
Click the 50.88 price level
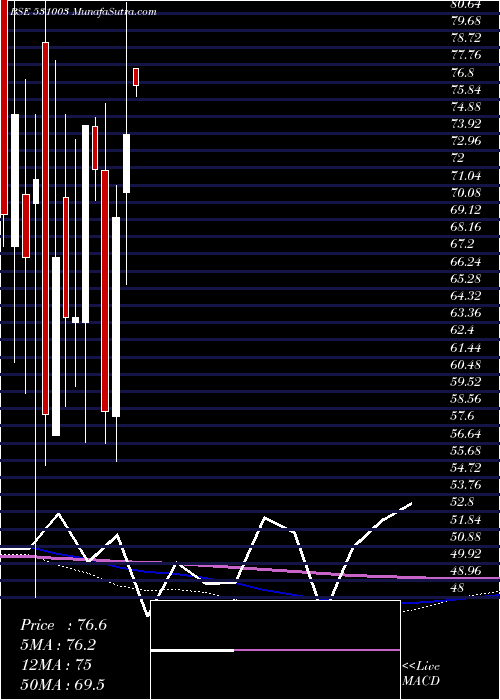(467, 536)
